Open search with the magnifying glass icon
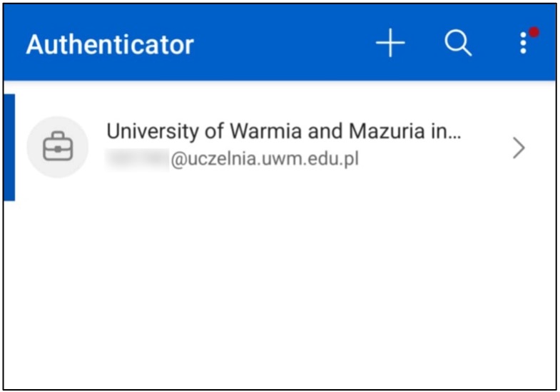This screenshot has height=392, width=560. [x=458, y=44]
